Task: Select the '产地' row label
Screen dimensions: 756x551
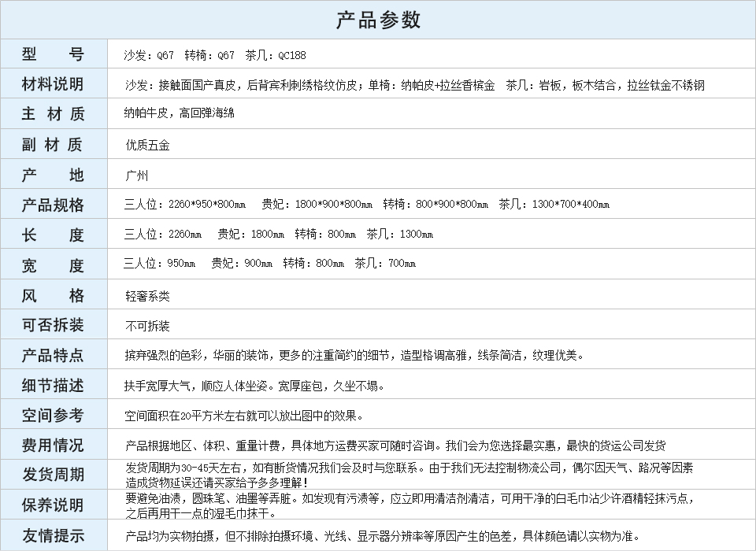Action: click(x=53, y=175)
